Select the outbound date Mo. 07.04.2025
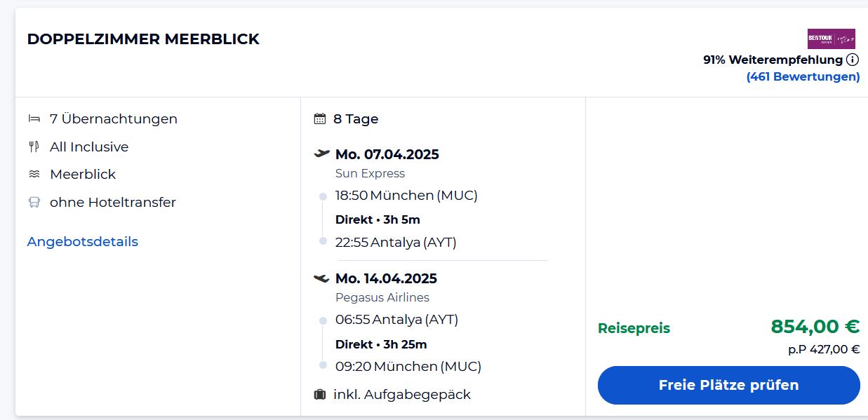The width and height of the screenshot is (868, 420). 387,154
